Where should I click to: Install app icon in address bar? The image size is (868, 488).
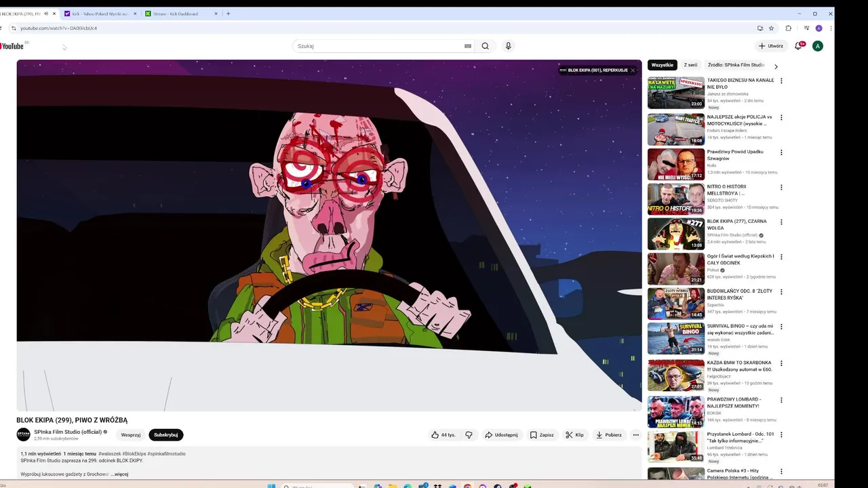click(760, 28)
